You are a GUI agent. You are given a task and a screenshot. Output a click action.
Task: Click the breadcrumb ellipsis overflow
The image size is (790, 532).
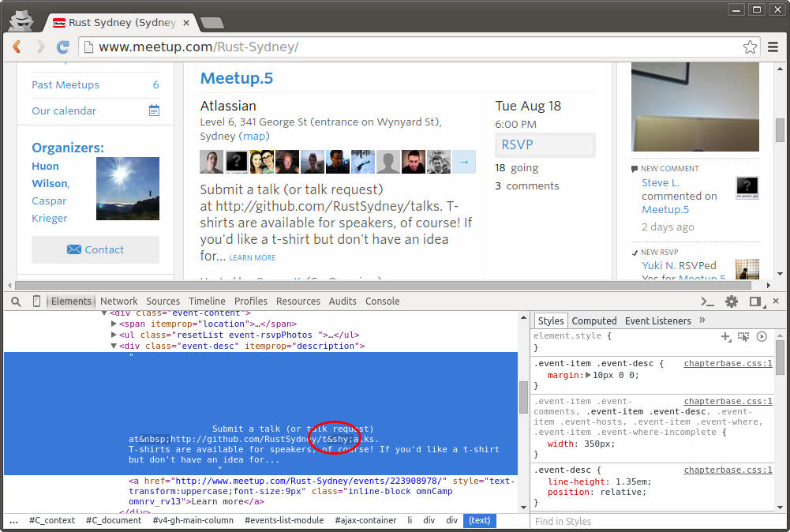13,520
